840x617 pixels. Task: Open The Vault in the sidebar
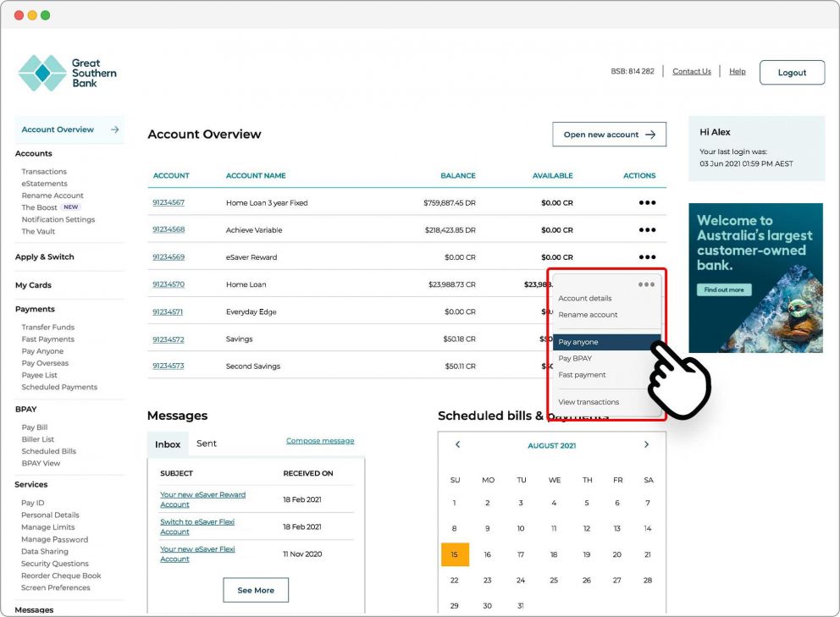[38, 231]
